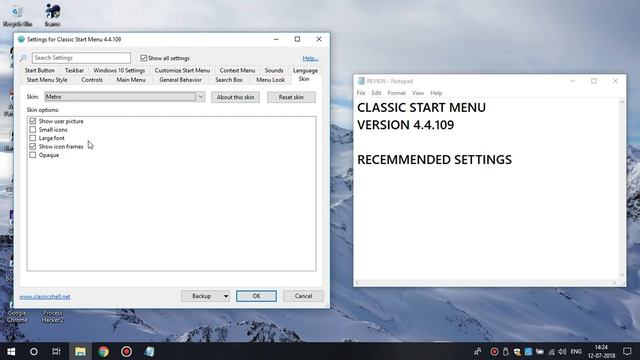Open the www.classicshell.net link
Screen dimensions: 640x360
click(x=45, y=297)
